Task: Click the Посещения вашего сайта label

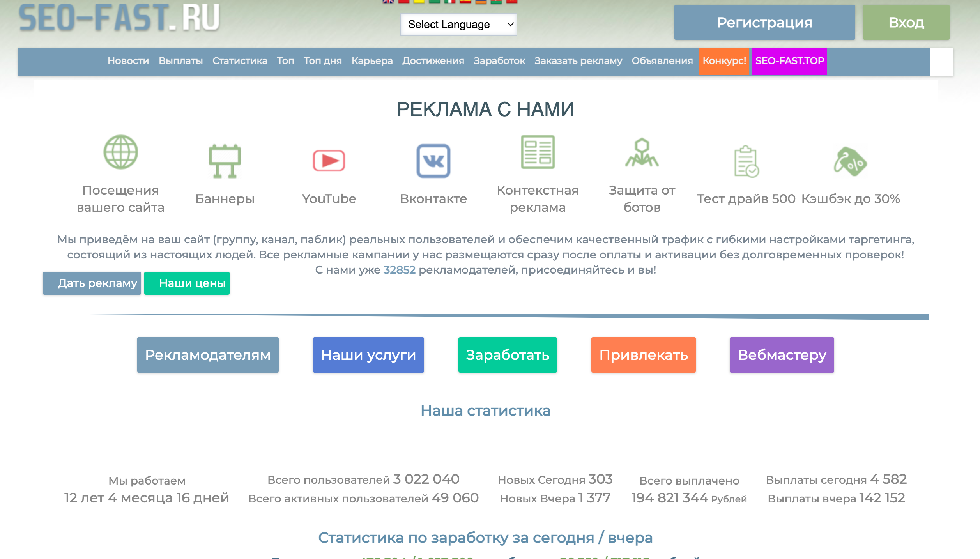Action: click(x=120, y=199)
